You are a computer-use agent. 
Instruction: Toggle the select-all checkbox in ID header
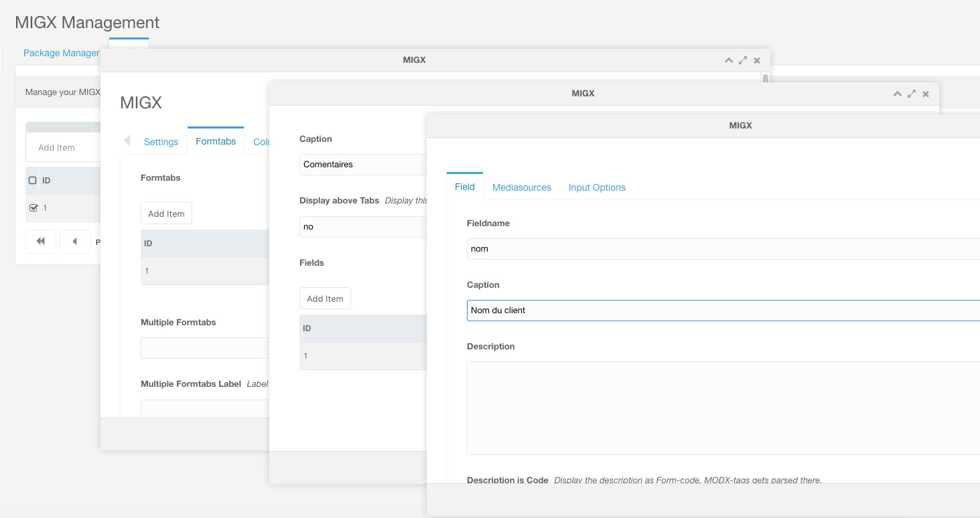pos(33,181)
